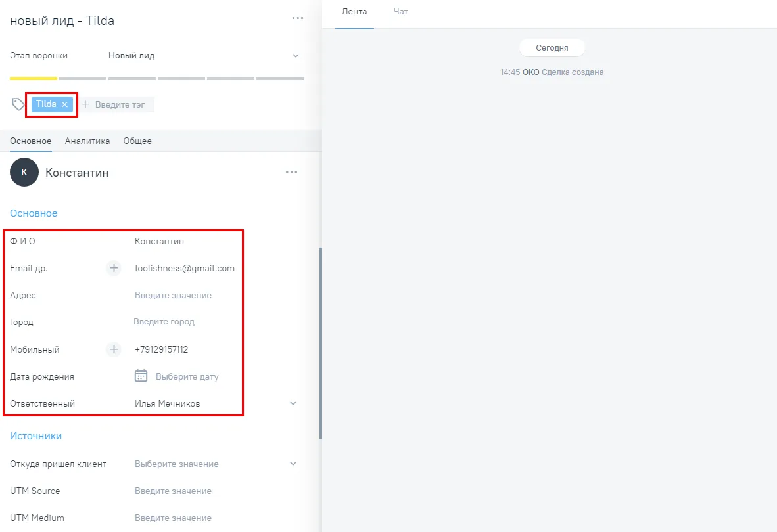Select the second funnel stage segment
Screen dimensions: 777x532
click(x=83, y=78)
